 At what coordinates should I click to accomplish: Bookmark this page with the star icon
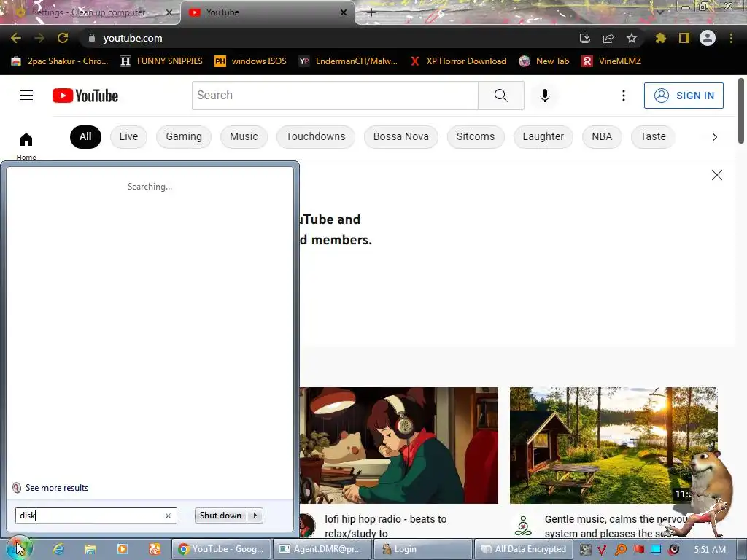tap(631, 38)
